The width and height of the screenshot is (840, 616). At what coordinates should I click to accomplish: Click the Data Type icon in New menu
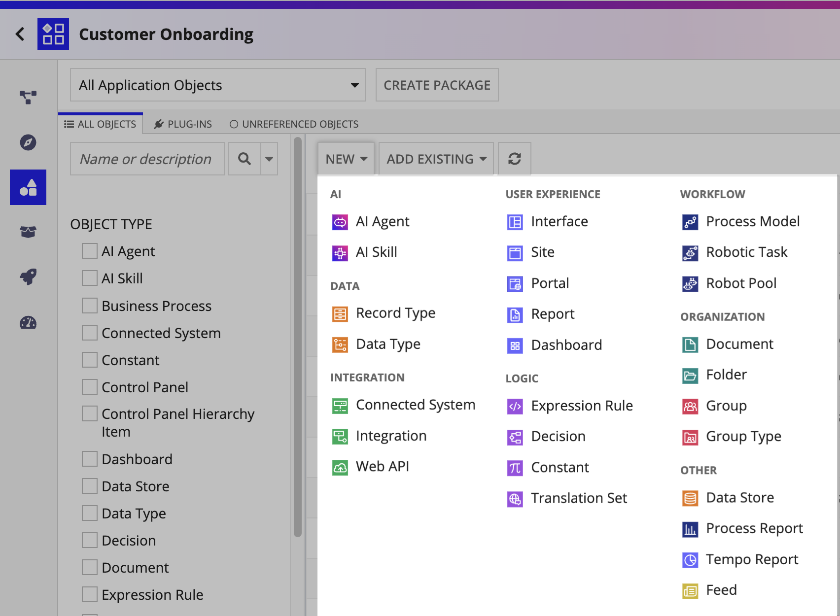(340, 345)
